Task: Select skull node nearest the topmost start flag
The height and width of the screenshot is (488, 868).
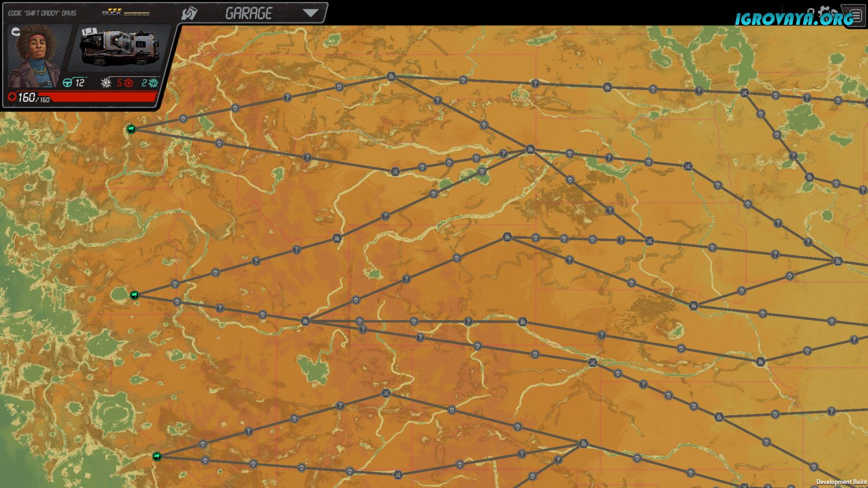Action: [183, 119]
